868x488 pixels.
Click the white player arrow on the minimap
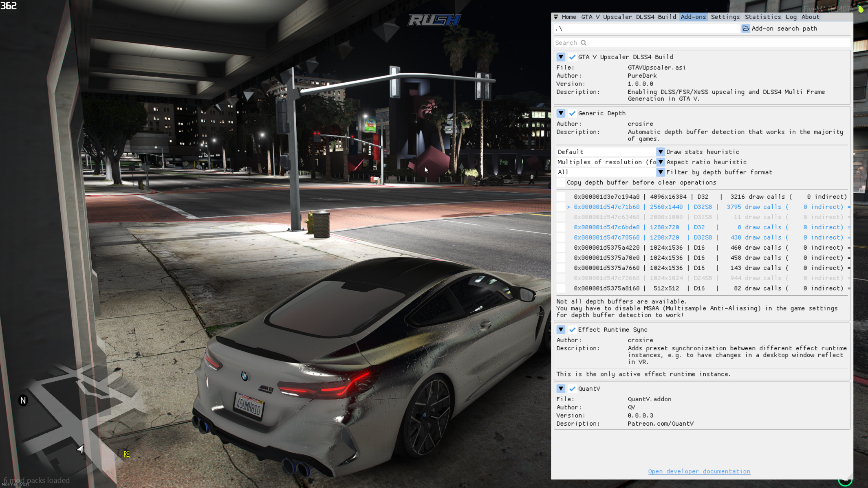[80, 449]
